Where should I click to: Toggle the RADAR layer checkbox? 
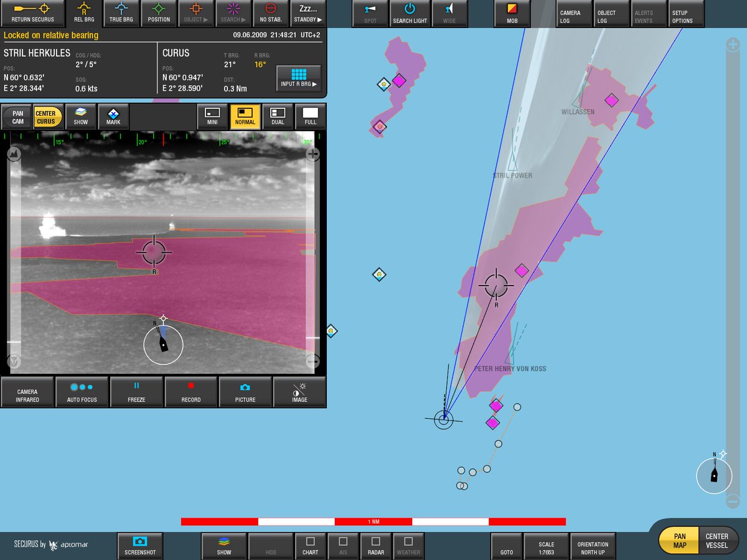(376, 546)
